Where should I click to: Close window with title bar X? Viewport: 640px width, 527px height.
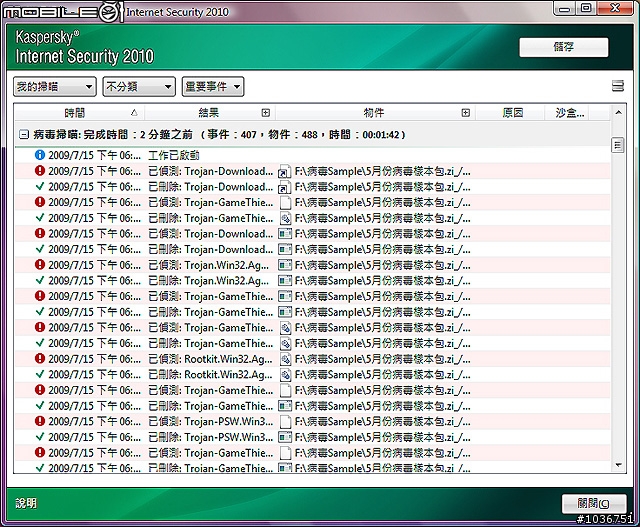[616, 9]
